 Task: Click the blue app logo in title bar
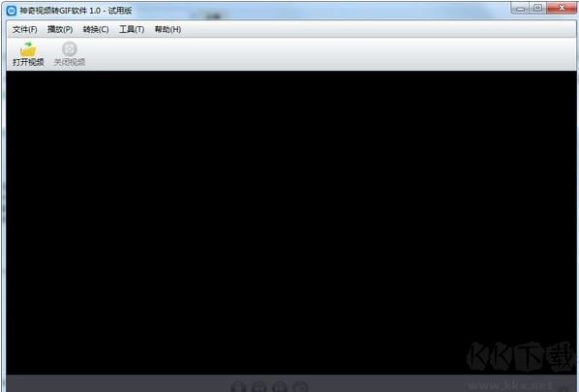click(x=12, y=11)
